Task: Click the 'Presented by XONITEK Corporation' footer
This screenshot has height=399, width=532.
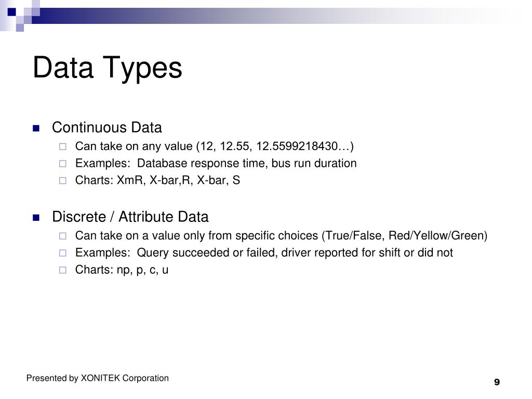Action: point(97,378)
